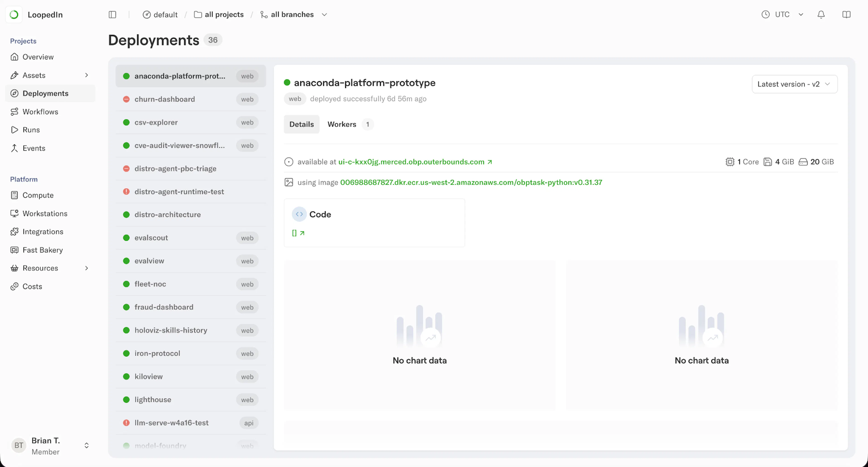Select the llm-serve-w4a16-test deployment

click(191, 423)
